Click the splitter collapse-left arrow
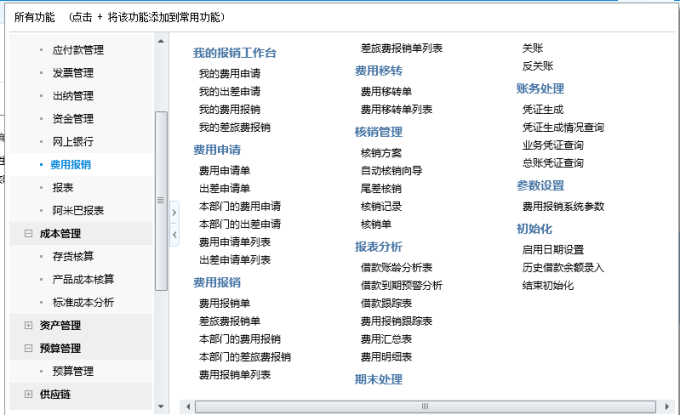Image resolution: width=680 pixels, height=416 pixels. coord(174,235)
